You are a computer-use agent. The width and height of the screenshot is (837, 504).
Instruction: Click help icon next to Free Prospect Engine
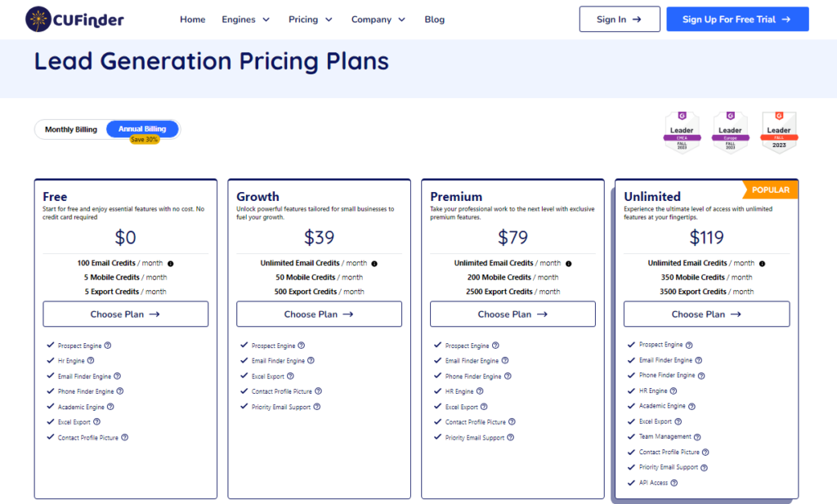108,346
